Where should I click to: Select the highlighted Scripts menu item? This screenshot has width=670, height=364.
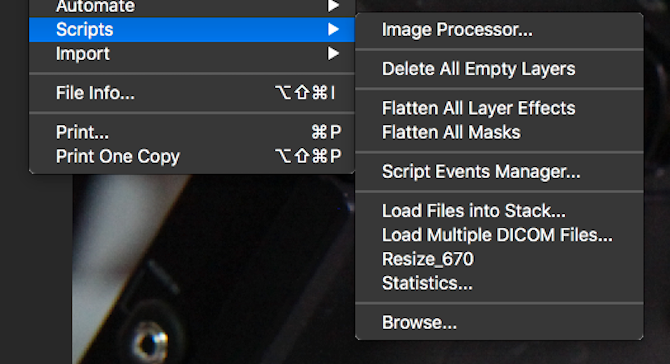(191, 29)
